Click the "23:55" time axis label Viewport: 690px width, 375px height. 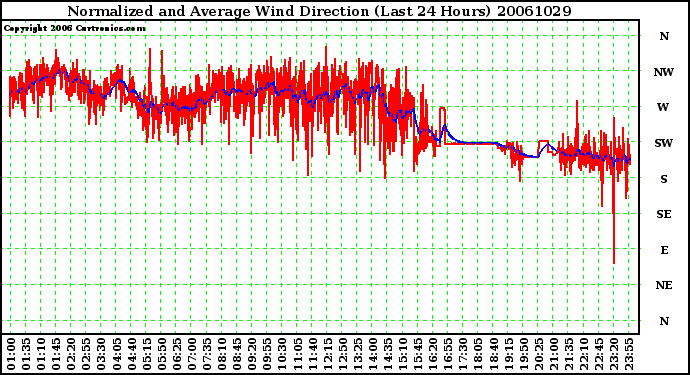(x=630, y=354)
